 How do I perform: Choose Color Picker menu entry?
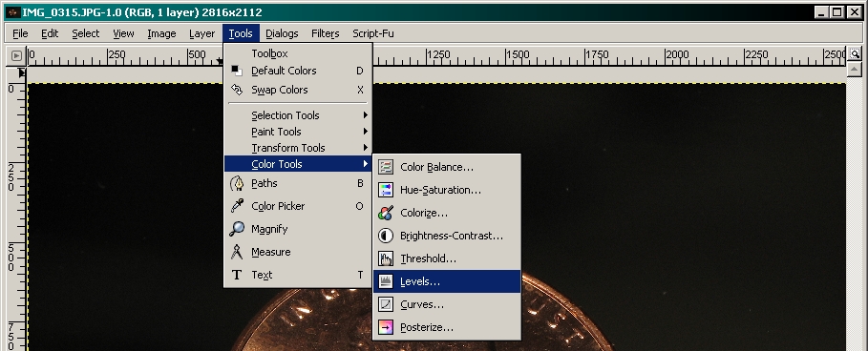tap(298, 206)
